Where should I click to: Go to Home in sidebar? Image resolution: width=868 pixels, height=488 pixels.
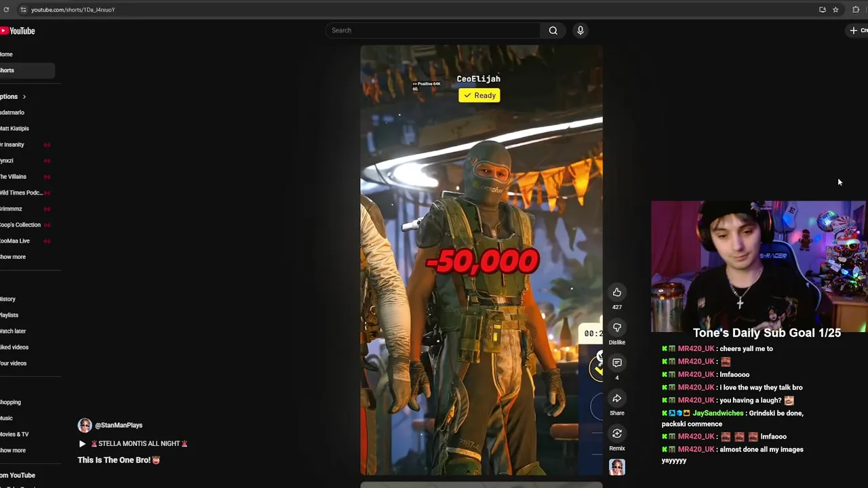7,54
